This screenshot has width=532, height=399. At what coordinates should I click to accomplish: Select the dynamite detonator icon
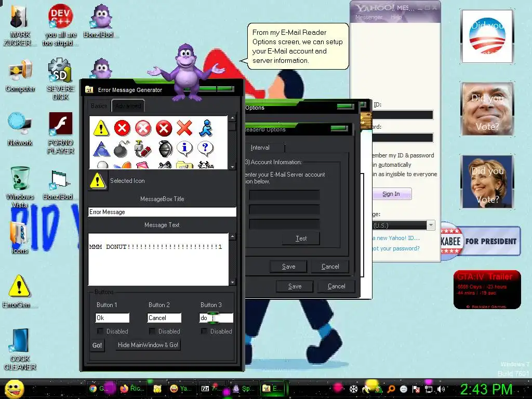coord(143,149)
